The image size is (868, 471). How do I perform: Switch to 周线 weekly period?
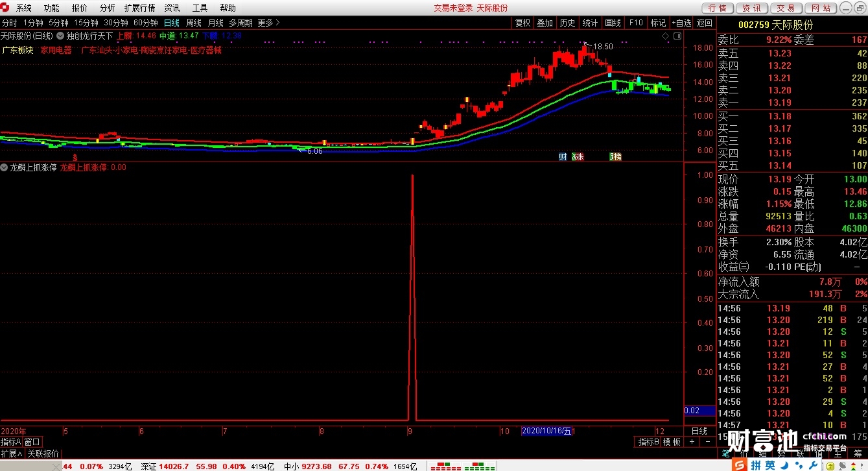[194, 23]
